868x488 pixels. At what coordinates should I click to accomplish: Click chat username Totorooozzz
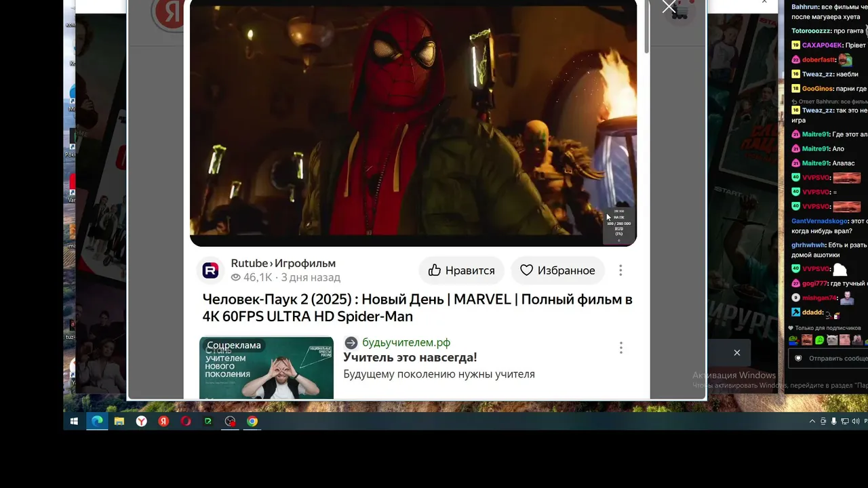(811, 31)
